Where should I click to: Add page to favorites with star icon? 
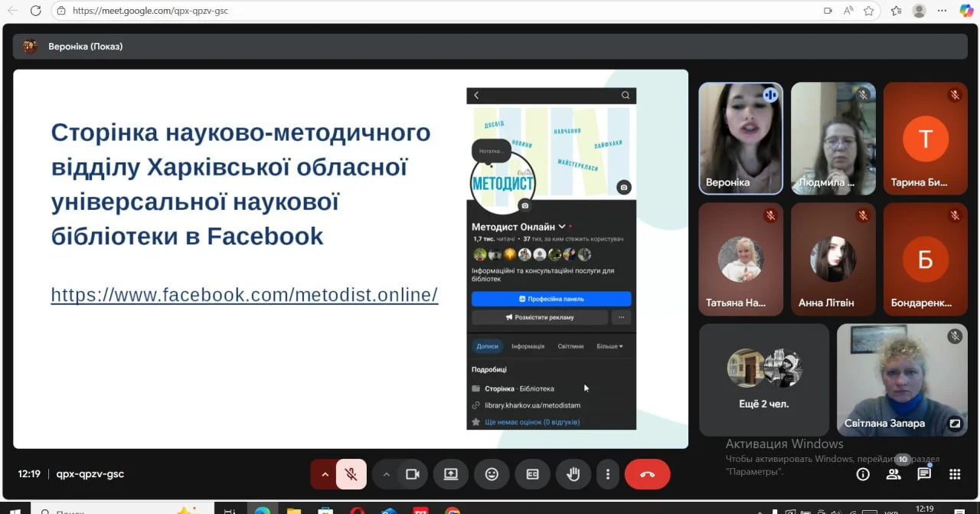tap(869, 11)
